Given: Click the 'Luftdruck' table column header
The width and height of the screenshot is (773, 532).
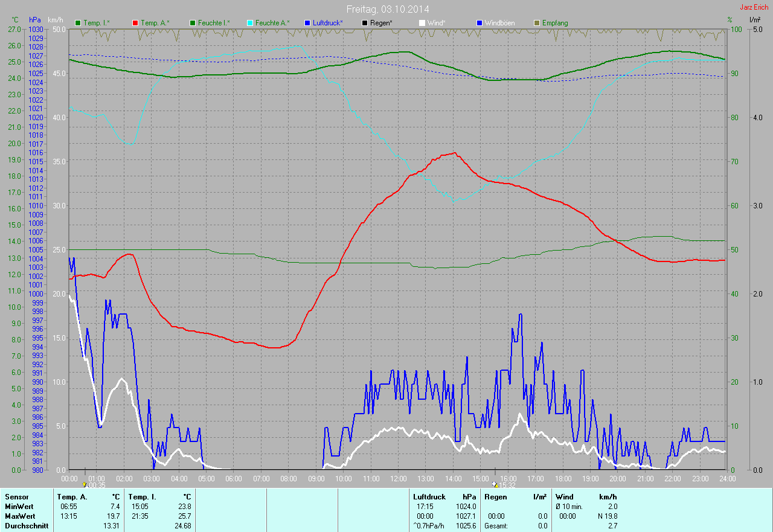Looking at the screenshot, I should tap(428, 496).
